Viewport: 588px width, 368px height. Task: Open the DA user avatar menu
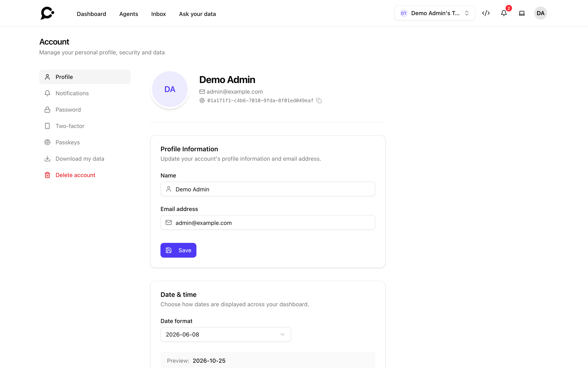coord(540,13)
